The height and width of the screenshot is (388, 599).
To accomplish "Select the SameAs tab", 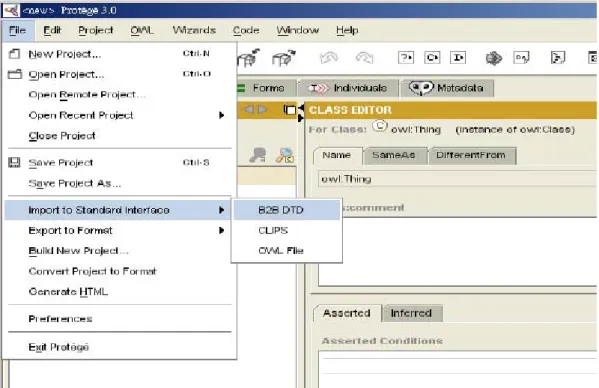I will [394, 155].
